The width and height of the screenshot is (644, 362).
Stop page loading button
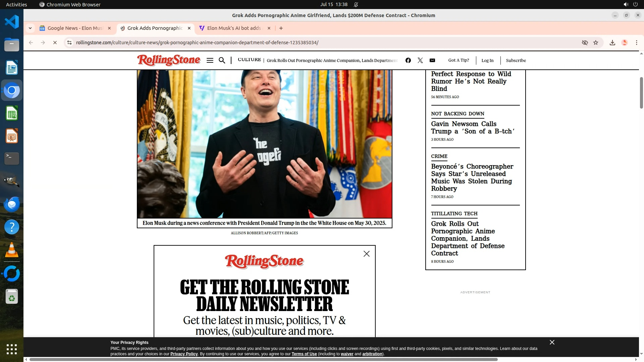pos(55,43)
